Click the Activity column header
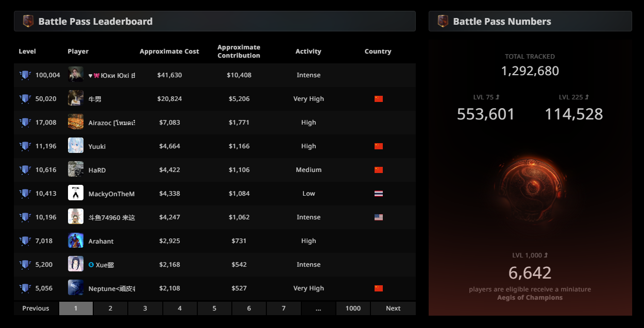This screenshot has height=328, width=644. tap(308, 51)
